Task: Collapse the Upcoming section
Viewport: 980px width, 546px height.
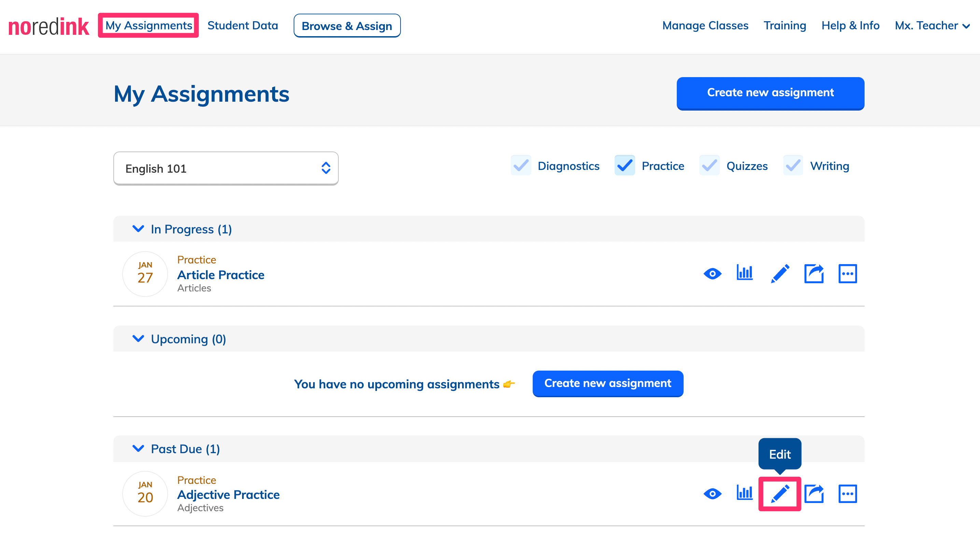Action: 138,338
